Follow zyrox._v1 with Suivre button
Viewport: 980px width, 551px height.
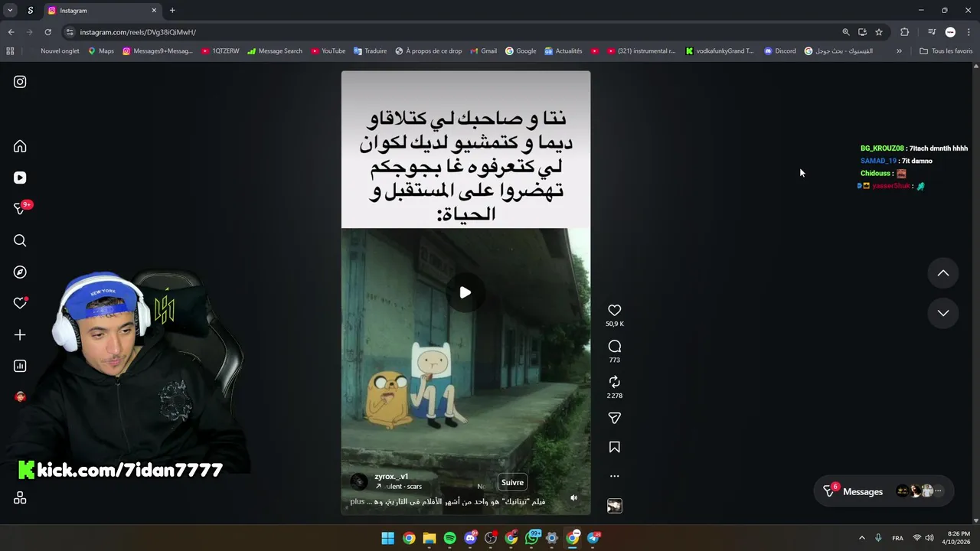(512, 482)
